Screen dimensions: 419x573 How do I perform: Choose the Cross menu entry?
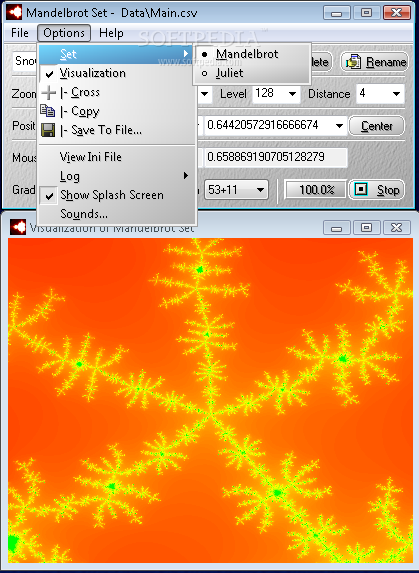(x=117, y=92)
